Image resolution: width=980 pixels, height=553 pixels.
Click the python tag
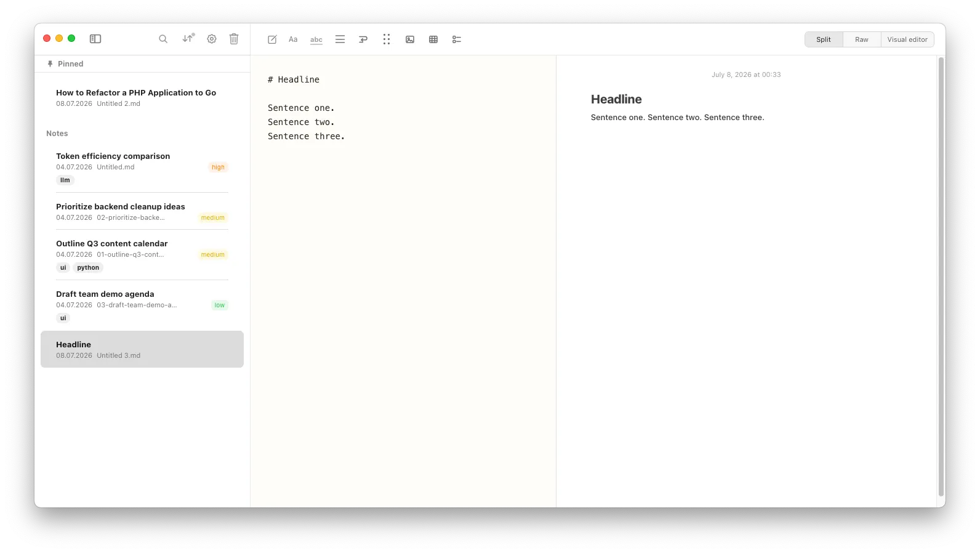(x=88, y=267)
